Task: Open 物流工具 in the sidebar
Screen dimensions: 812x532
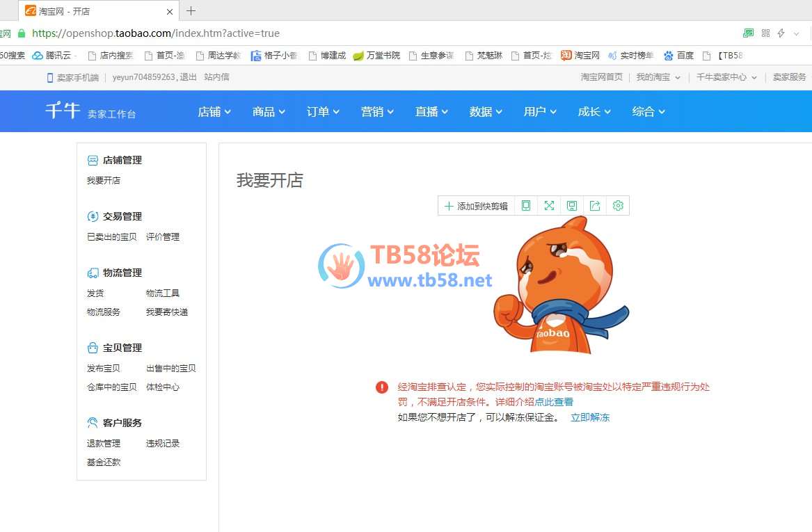Action: 163,293
